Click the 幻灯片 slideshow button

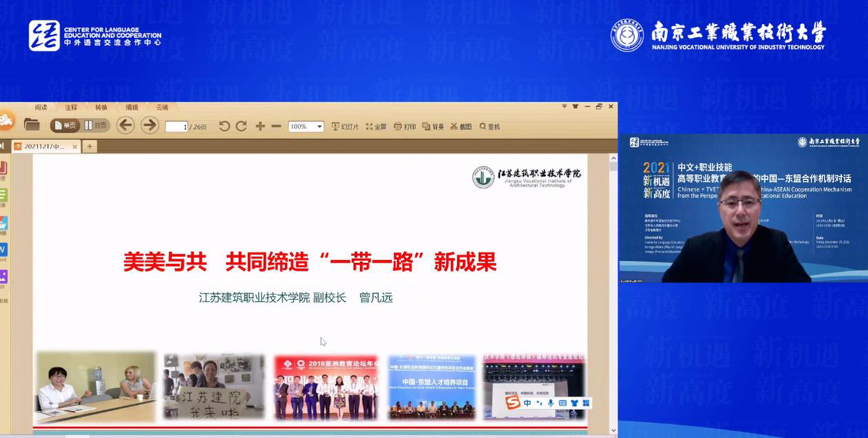[x=345, y=126]
